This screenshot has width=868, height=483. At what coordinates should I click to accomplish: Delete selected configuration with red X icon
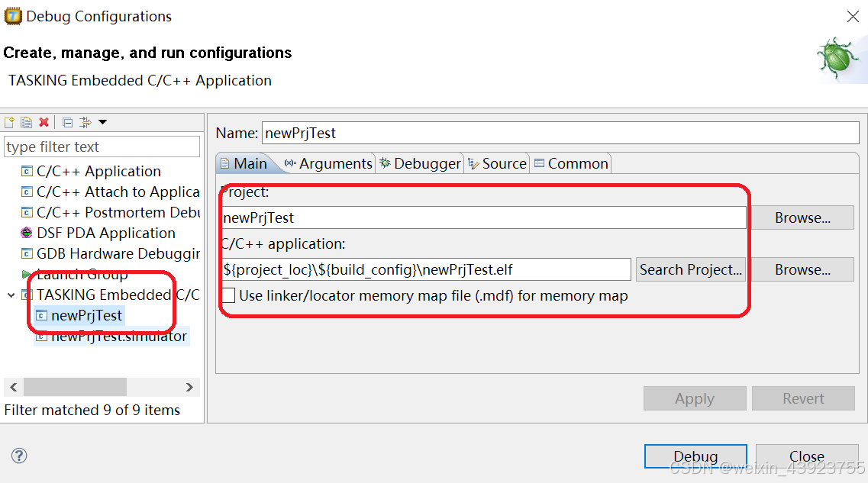[44, 122]
